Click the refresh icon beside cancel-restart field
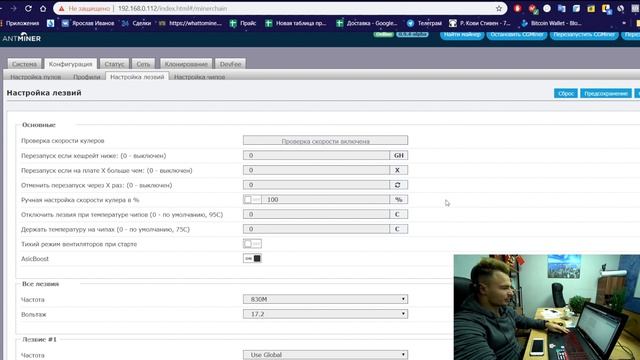 tap(398, 185)
